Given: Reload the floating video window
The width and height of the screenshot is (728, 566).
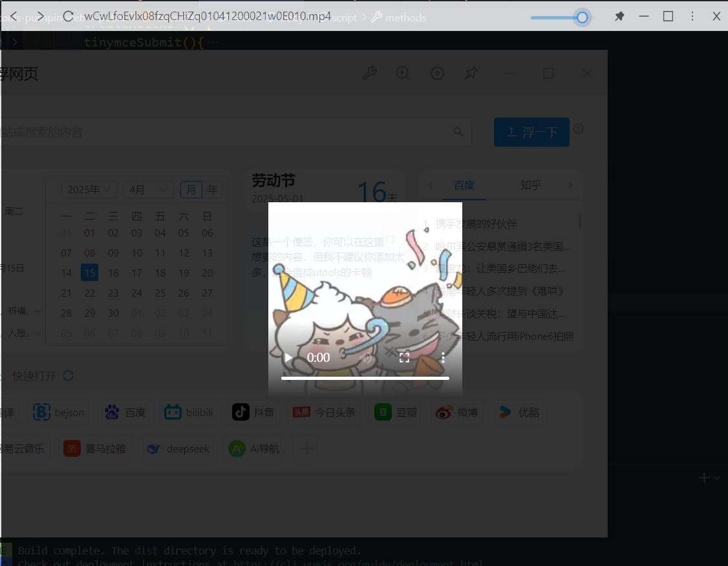Looking at the screenshot, I should pos(69,17).
